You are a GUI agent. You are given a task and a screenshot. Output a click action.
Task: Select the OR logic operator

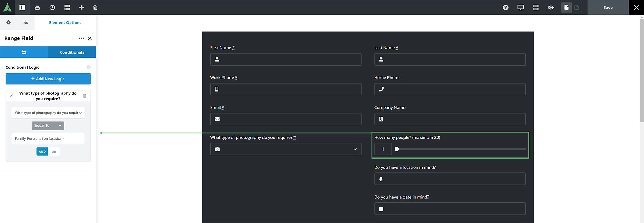tap(54, 152)
